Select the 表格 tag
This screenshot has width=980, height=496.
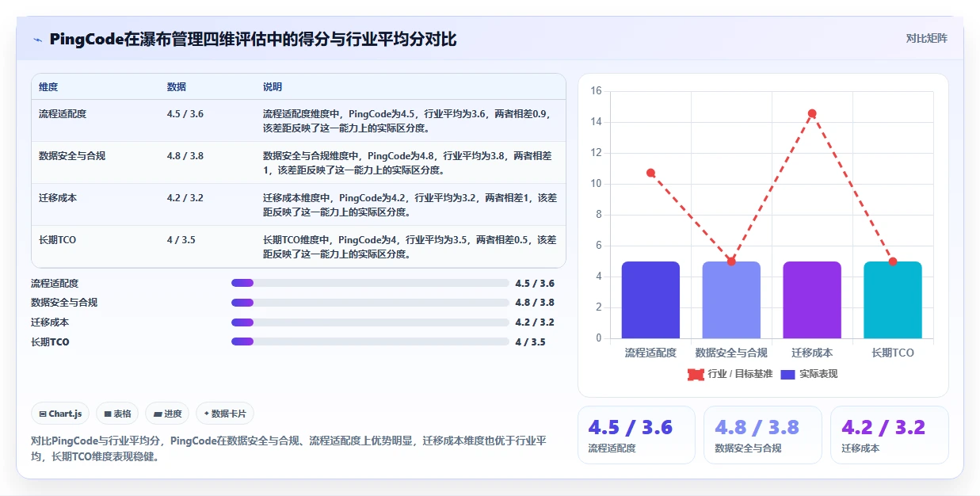[x=117, y=414]
